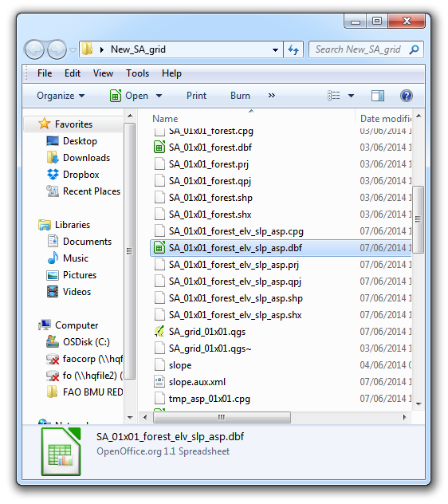This screenshot has width=448, height=504.
Task: Select file SA_01x01_forest.qpj
Action: click(x=210, y=181)
